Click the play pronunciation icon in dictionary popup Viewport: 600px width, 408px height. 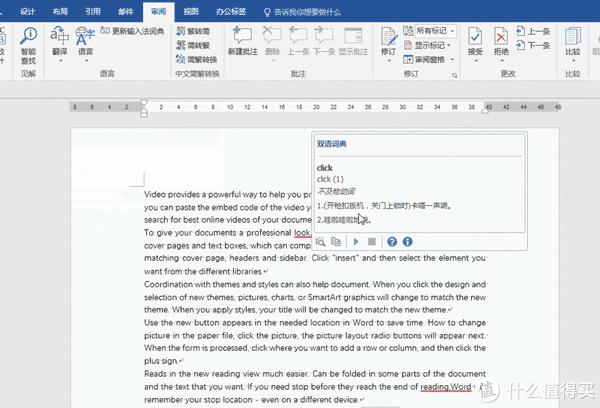(x=355, y=242)
